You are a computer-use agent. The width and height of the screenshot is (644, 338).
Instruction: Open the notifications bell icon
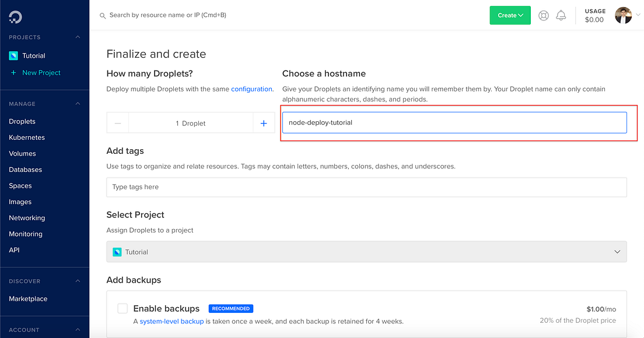[561, 15]
